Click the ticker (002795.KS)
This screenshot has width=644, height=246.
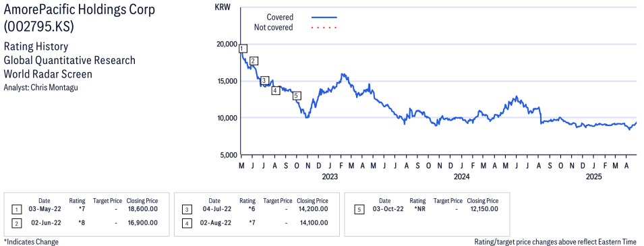point(38,27)
